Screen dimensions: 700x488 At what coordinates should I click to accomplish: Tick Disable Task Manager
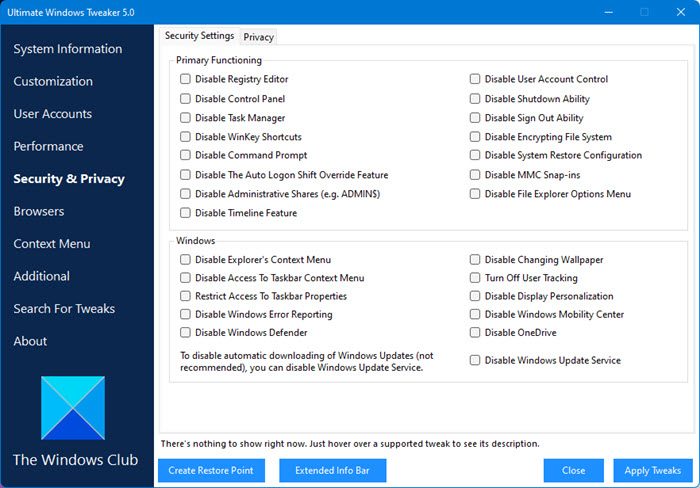pyautogui.click(x=185, y=118)
